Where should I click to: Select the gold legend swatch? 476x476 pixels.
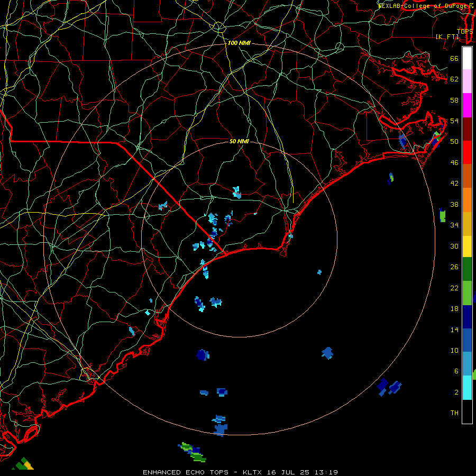coord(467,223)
